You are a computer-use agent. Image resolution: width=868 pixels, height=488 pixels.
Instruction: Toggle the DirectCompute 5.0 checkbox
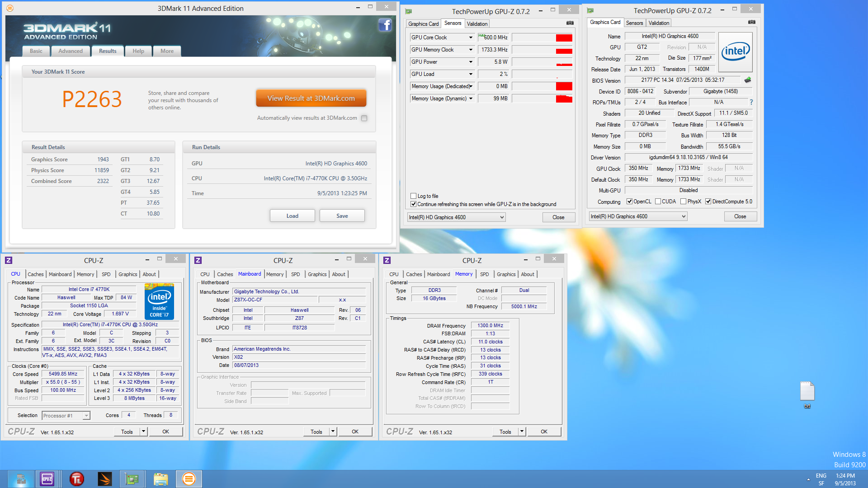click(x=708, y=202)
